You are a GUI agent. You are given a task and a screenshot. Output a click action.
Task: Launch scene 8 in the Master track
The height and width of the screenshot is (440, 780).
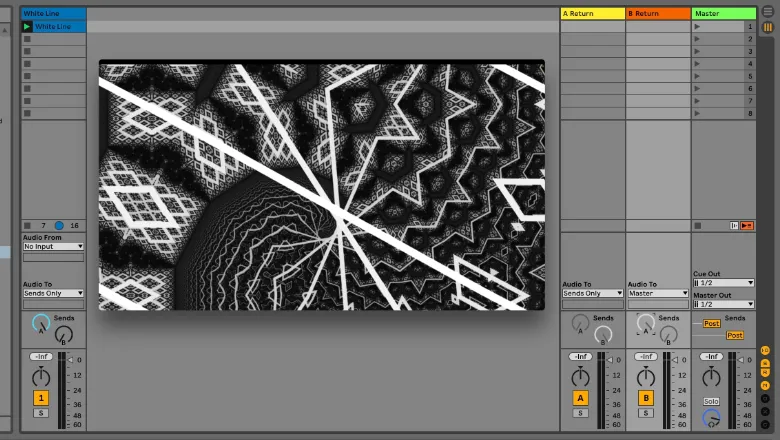(697, 113)
